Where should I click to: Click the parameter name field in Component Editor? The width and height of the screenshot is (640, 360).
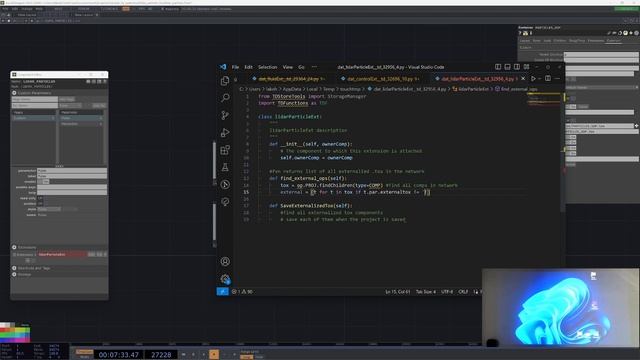[72, 171]
